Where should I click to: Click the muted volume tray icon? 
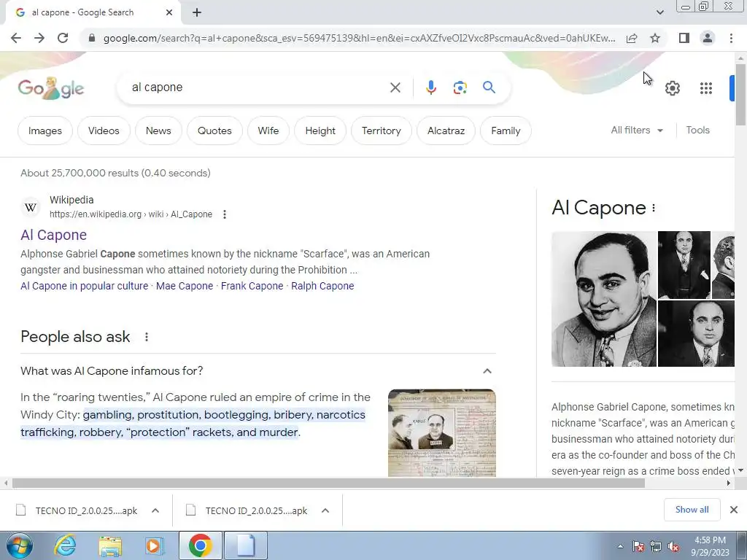[x=673, y=546]
